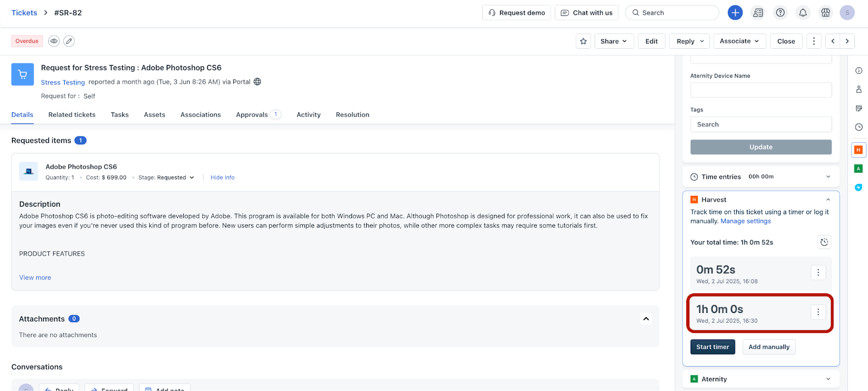Change the Stage: Requested dropdown
The width and height of the screenshot is (868, 391).
166,178
